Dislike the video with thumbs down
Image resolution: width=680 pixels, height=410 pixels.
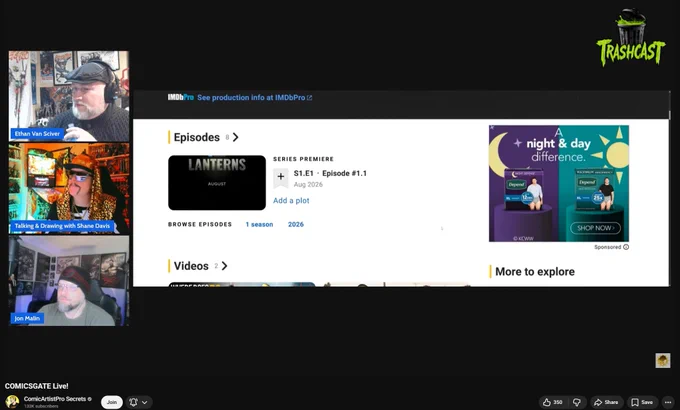577,402
